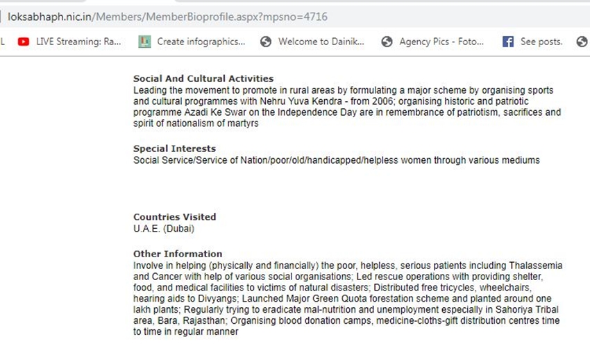
Task: Click the browser address bar URL
Action: tap(167, 17)
